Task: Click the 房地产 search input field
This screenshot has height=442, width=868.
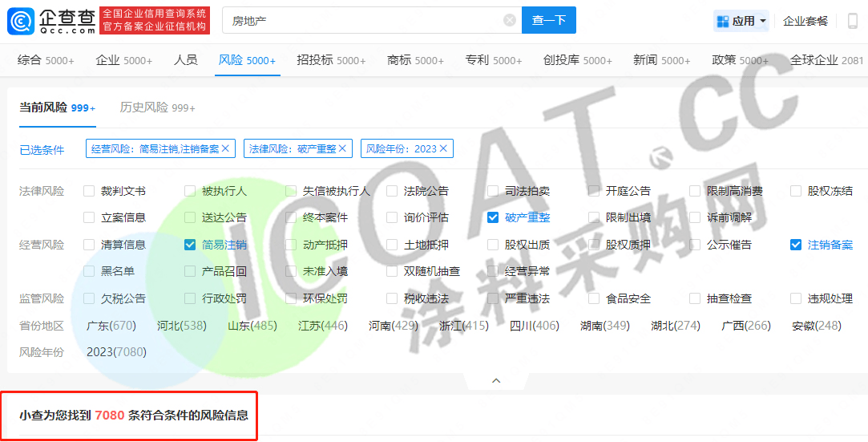Action: (x=365, y=20)
